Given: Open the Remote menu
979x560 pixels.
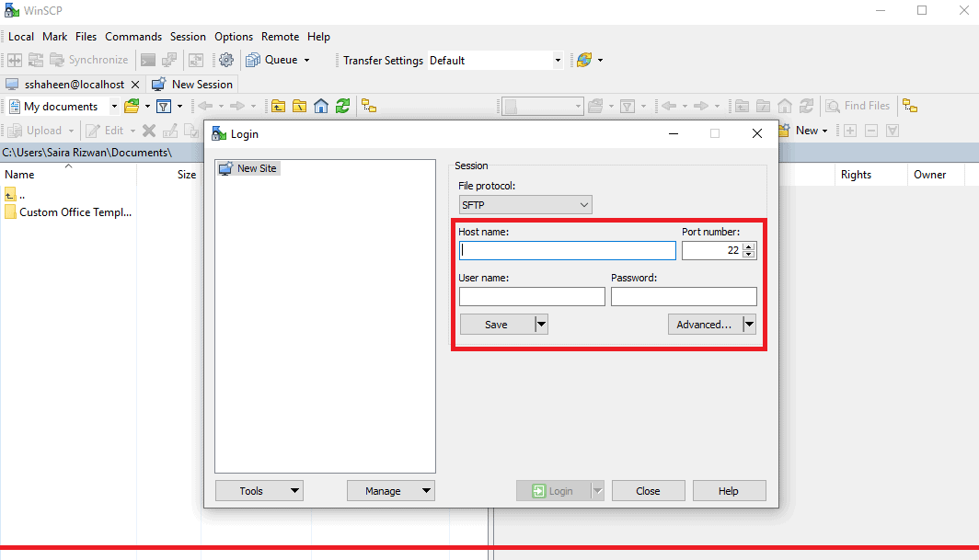Looking at the screenshot, I should (x=280, y=37).
